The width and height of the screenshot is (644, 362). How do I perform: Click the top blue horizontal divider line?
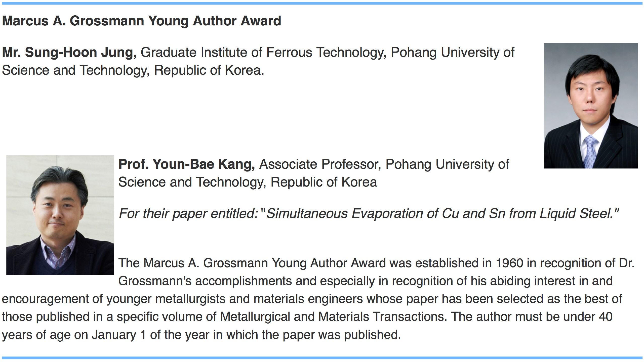322,4
